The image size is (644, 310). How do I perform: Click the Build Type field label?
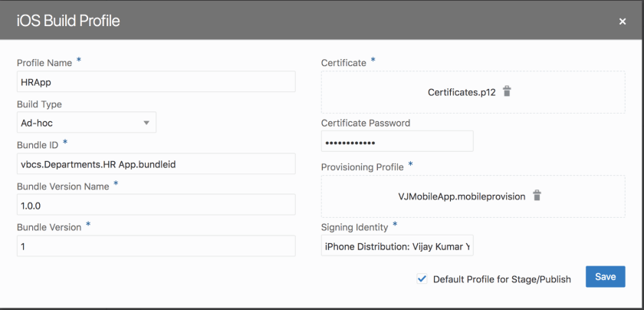39,104
